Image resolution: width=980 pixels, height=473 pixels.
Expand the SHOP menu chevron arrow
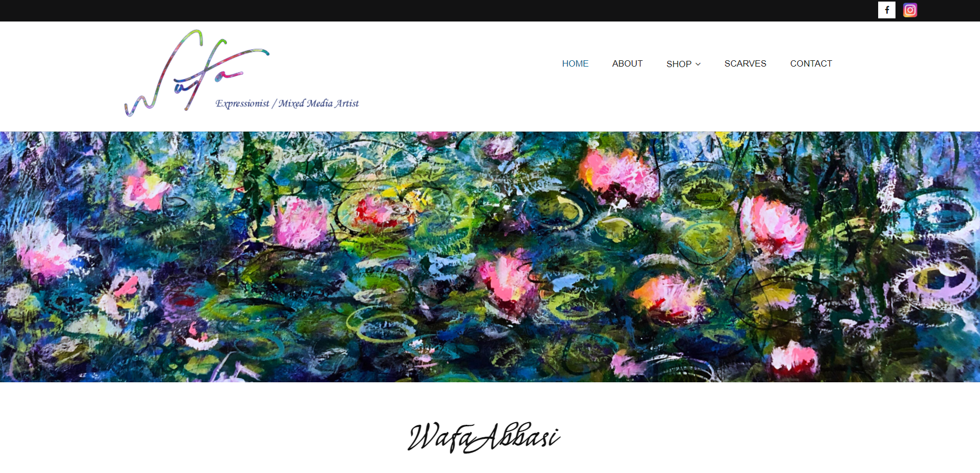[x=698, y=64]
